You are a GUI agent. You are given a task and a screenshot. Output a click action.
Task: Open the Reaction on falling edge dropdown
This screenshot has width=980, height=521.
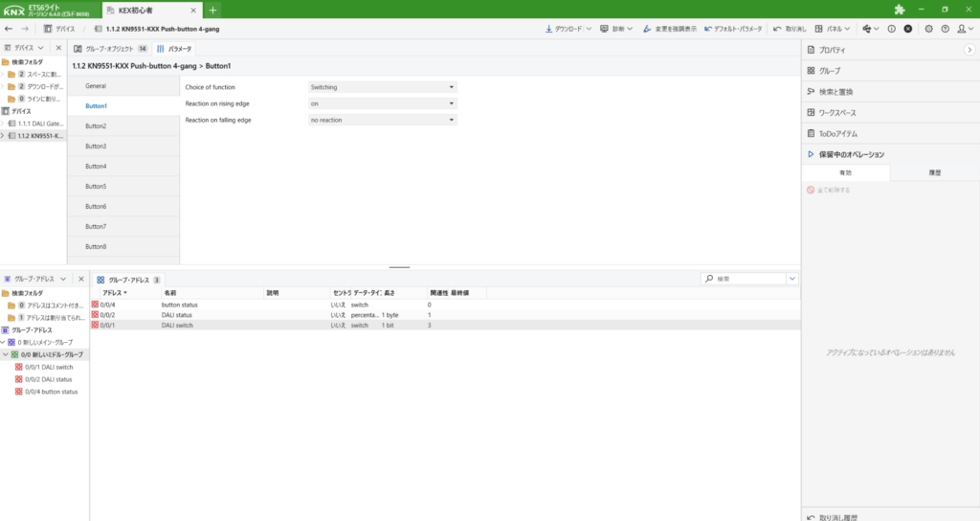point(382,120)
